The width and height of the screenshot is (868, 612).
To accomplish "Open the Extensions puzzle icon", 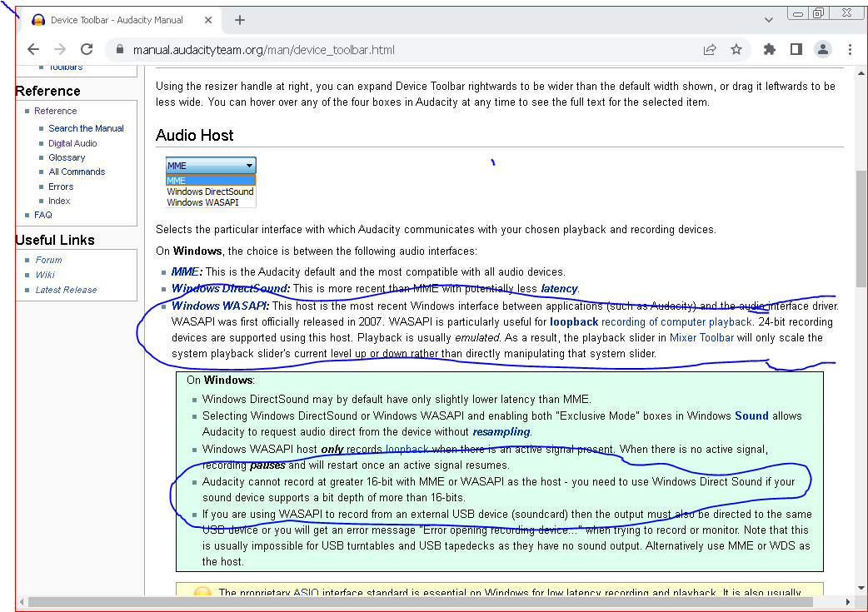I will [x=770, y=49].
